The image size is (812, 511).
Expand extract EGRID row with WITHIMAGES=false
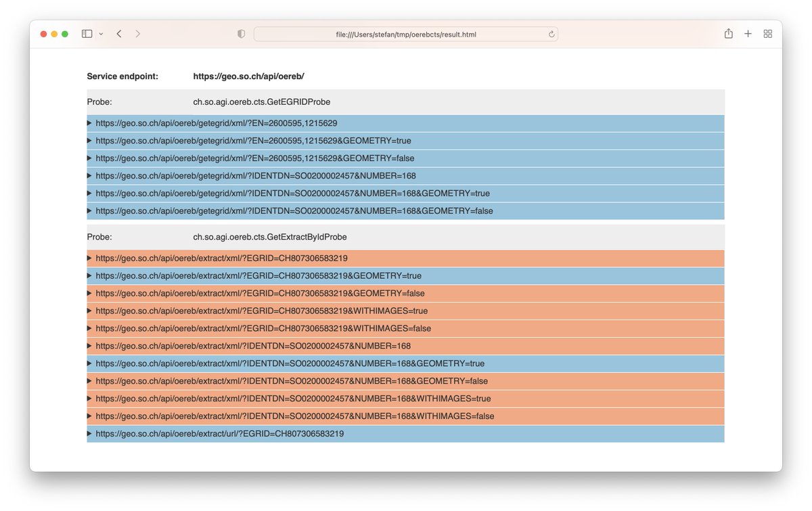[405, 328]
